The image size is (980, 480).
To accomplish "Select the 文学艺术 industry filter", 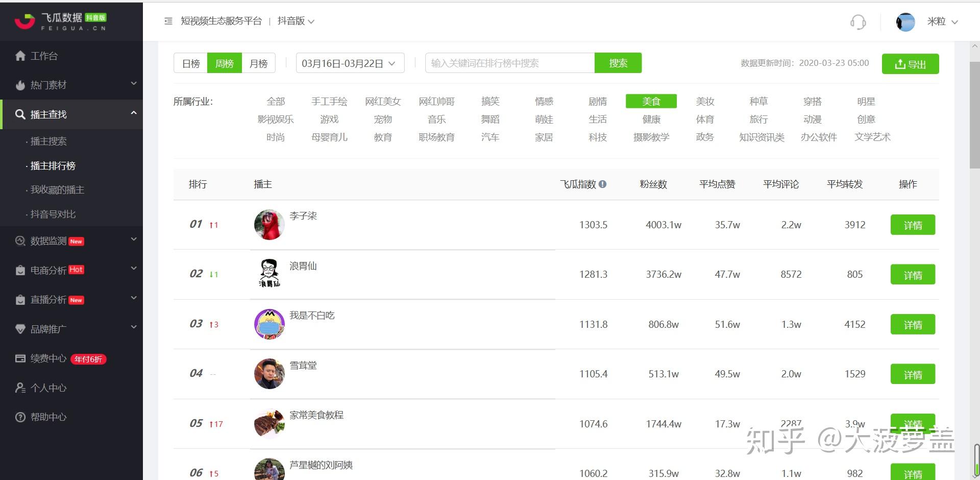I will 872,137.
